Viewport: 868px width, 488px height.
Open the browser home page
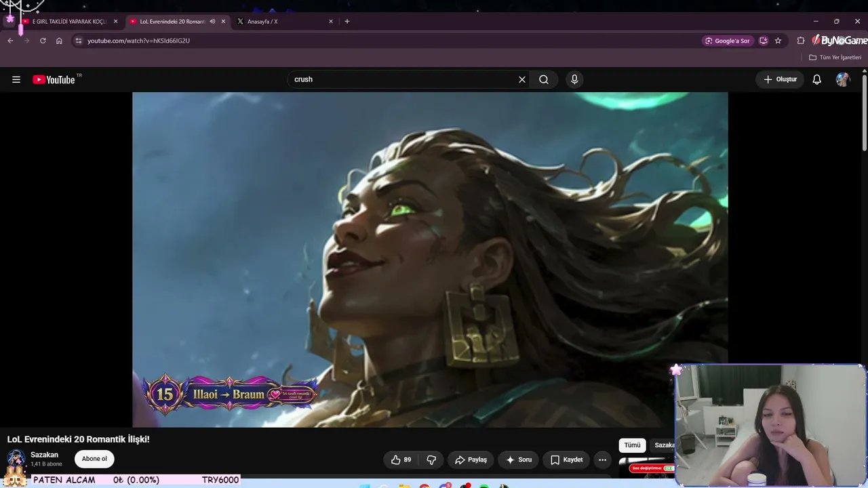pos(59,41)
